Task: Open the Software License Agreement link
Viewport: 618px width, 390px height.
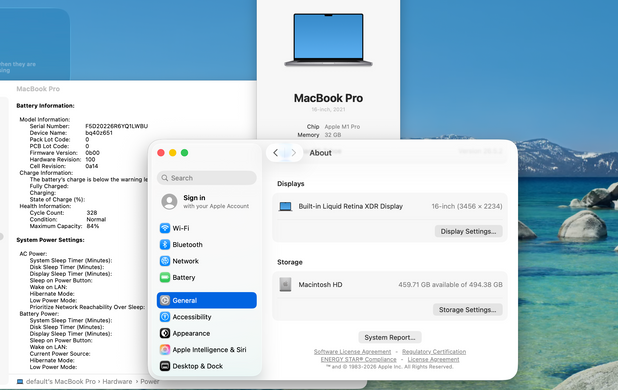Action: (x=352, y=352)
